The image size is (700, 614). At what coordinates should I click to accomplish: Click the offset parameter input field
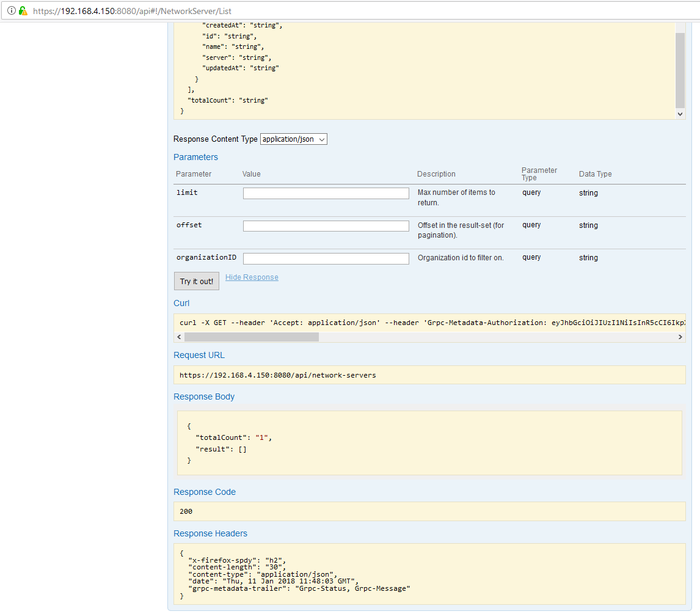[326, 226]
